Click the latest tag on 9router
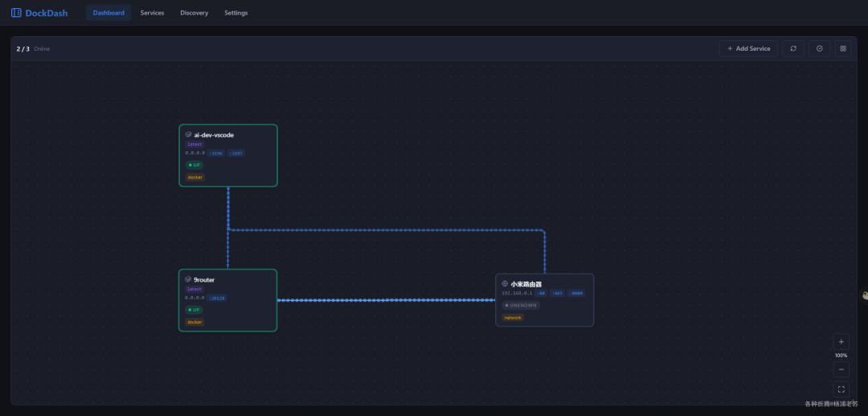 click(194, 289)
